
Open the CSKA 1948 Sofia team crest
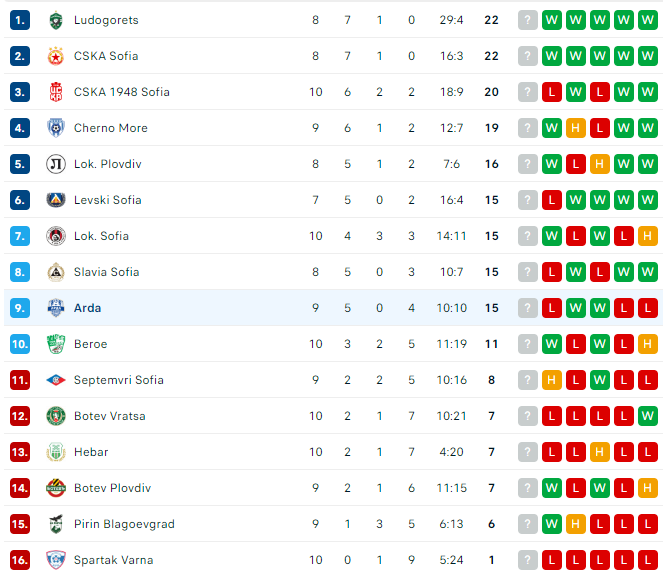pos(56,92)
